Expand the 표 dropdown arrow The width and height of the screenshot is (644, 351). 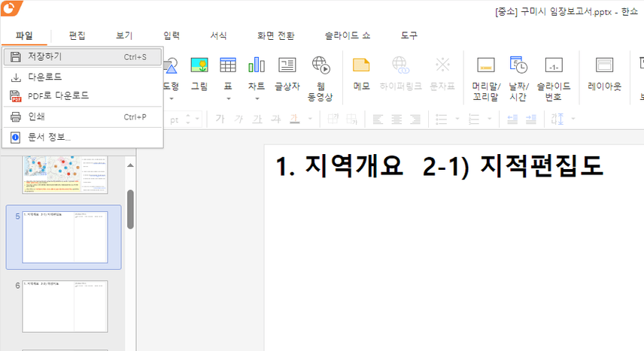coord(229,98)
